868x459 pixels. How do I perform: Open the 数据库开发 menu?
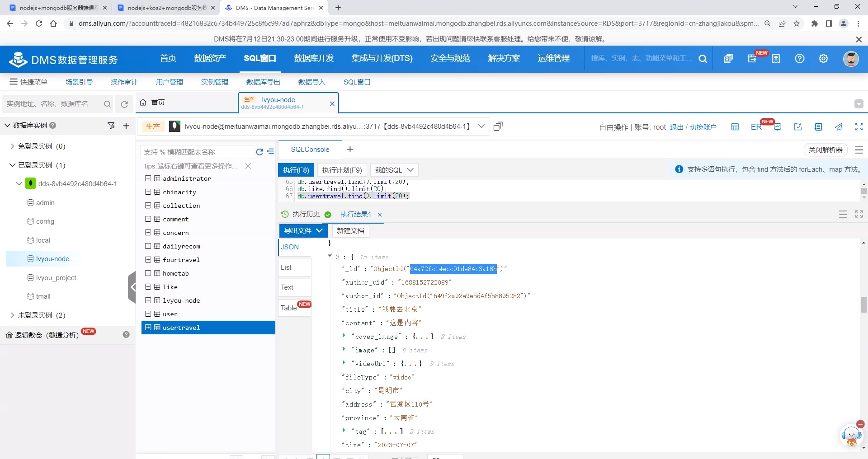314,58
